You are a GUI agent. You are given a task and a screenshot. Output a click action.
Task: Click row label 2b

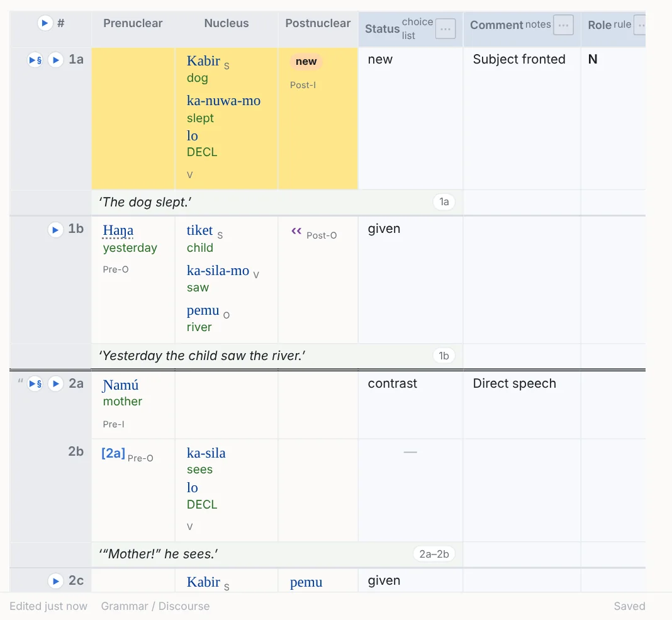76,451
